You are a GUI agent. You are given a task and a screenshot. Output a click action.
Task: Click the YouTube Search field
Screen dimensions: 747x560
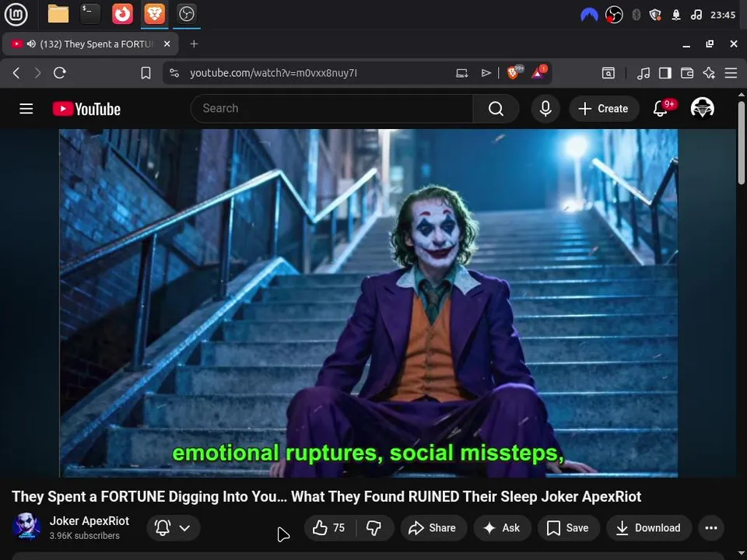coord(331,109)
